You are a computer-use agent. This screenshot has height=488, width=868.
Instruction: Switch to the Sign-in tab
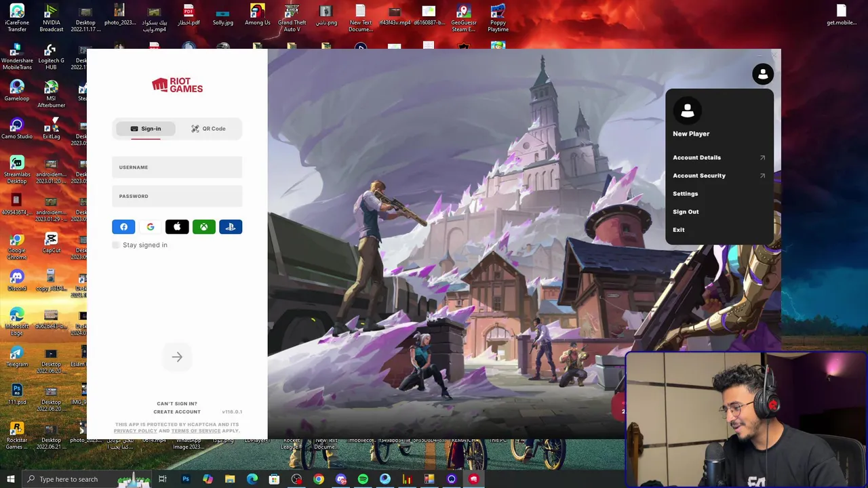[145, 129]
